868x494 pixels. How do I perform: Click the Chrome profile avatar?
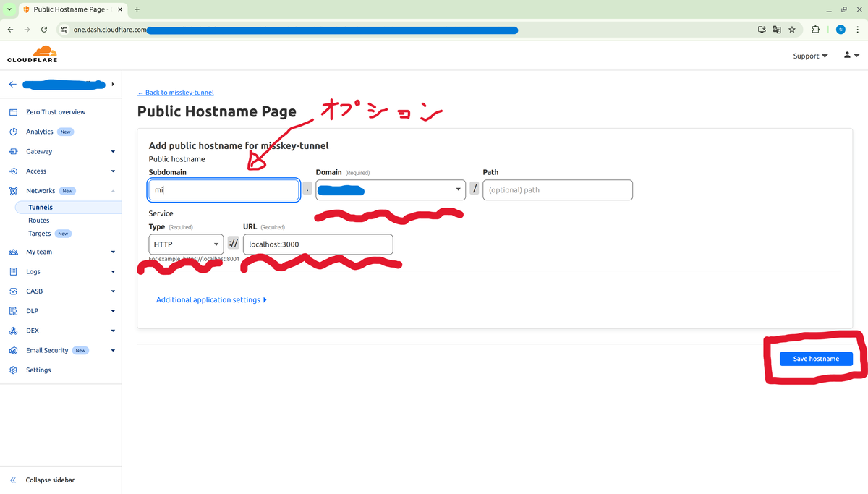(x=841, y=30)
